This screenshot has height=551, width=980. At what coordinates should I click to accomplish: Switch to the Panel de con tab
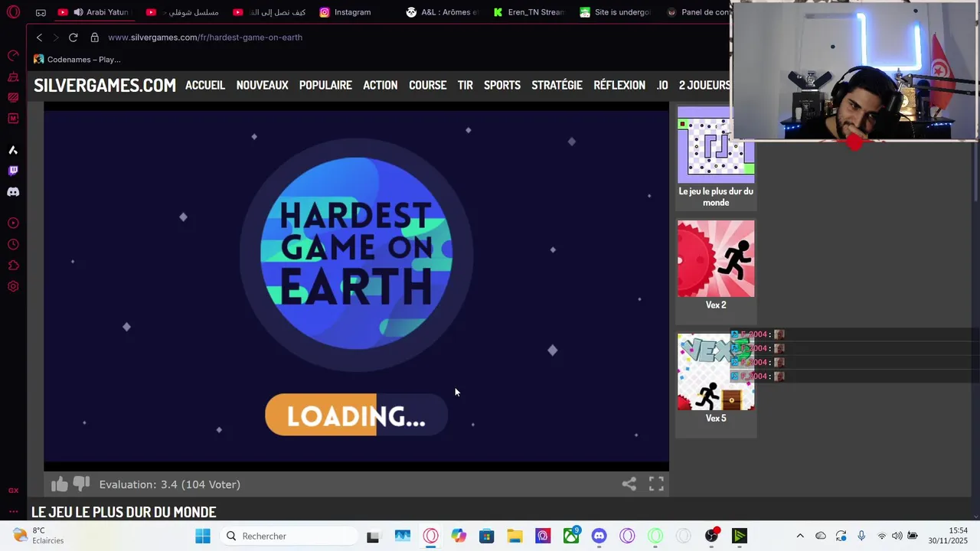click(698, 12)
